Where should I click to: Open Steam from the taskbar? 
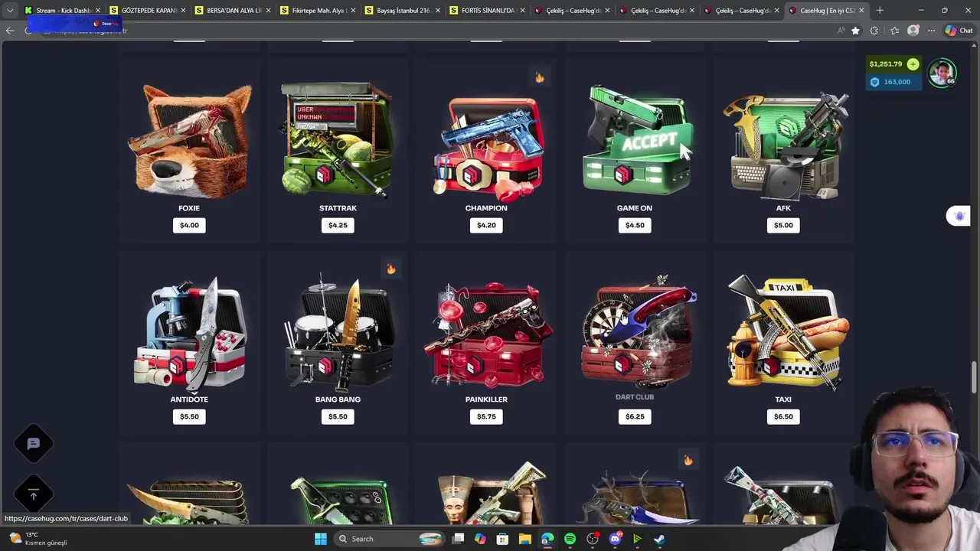click(659, 539)
